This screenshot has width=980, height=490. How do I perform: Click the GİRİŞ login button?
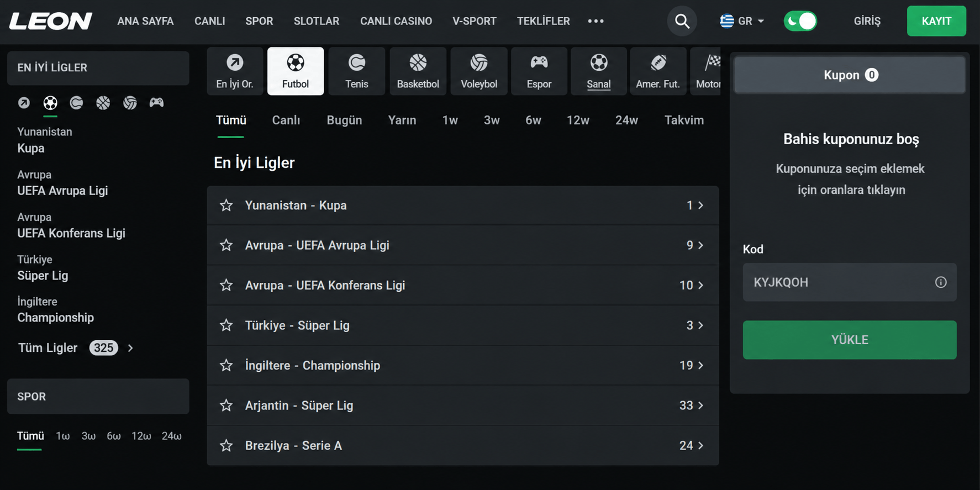pyautogui.click(x=867, y=21)
